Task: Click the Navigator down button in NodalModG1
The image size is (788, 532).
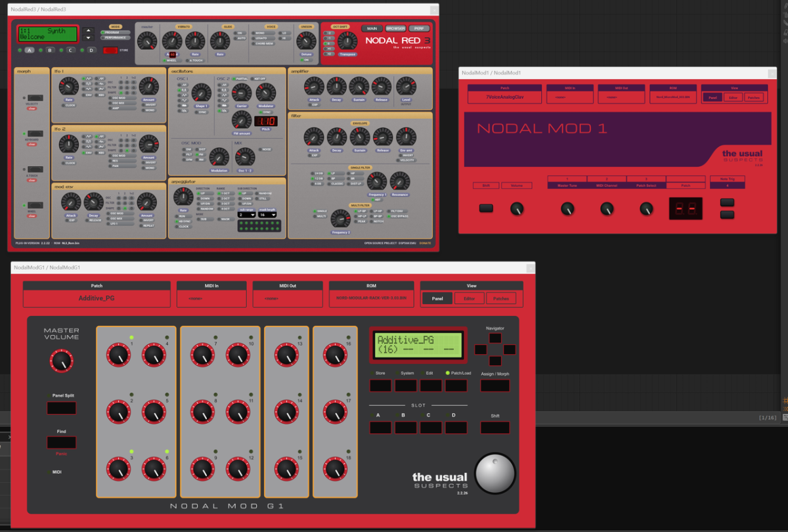Action: coord(494,361)
